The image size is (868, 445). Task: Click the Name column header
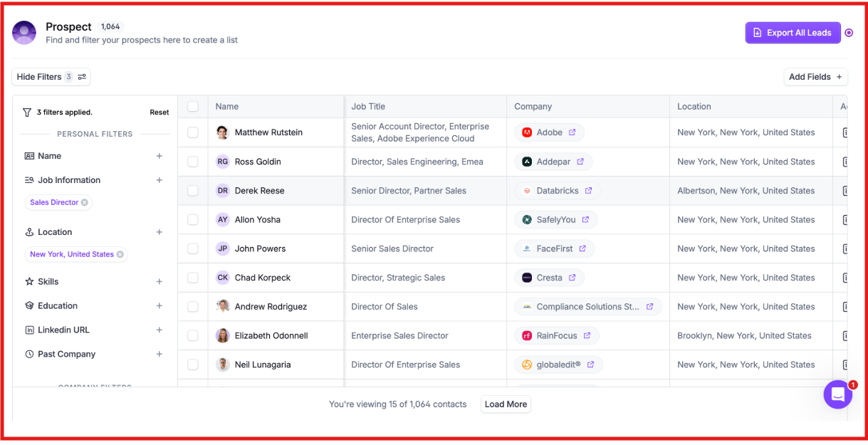click(276, 107)
